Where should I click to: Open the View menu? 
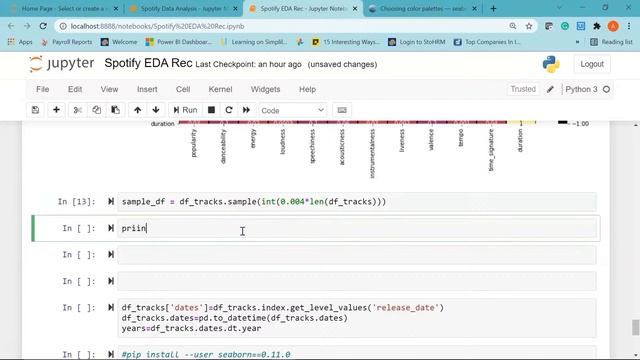(109, 89)
